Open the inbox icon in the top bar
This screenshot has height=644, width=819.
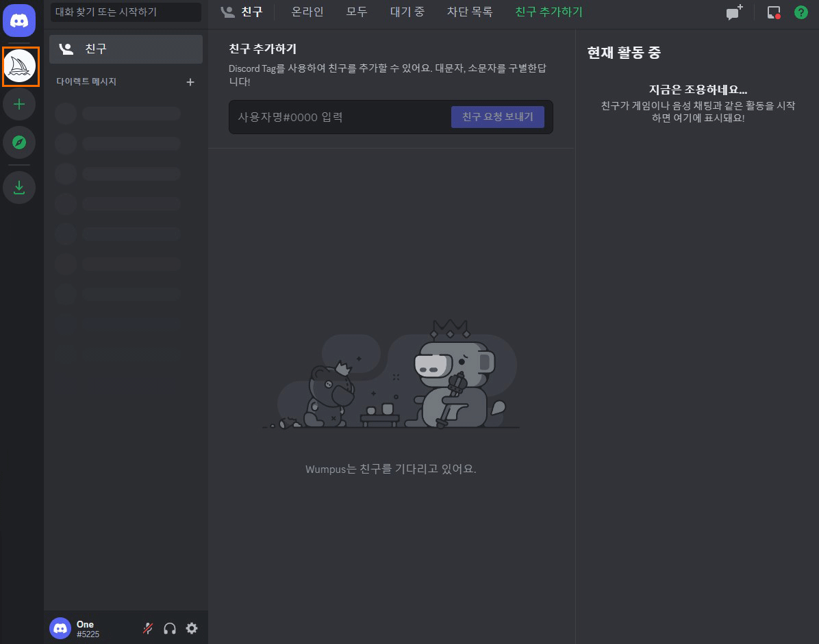point(773,12)
